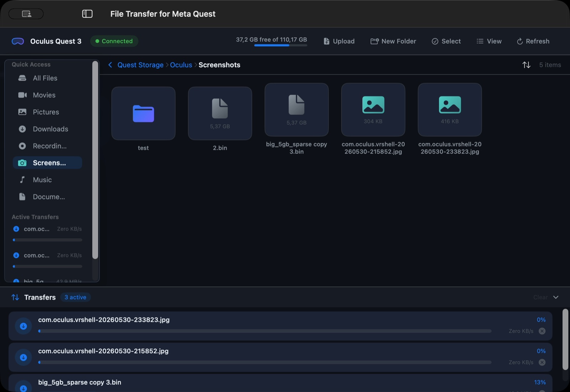Image resolution: width=570 pixels, height=392 pixels.
Task: Click the transfers panel scrollbar
Action: pyautogui.click(x=565, y=340)
